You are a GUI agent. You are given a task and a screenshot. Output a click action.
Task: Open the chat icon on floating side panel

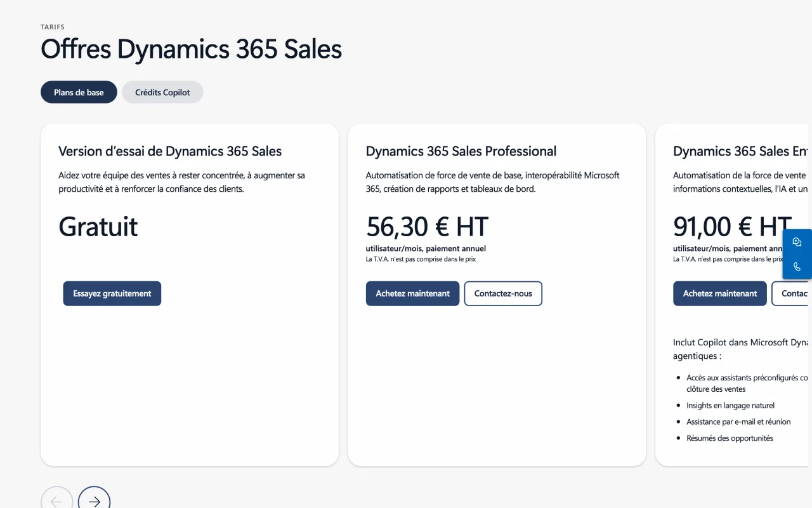(x=797, y=242)
